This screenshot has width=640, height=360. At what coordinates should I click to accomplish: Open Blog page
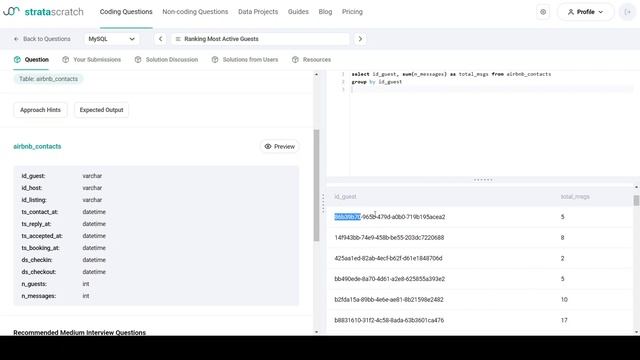point(325,12)
